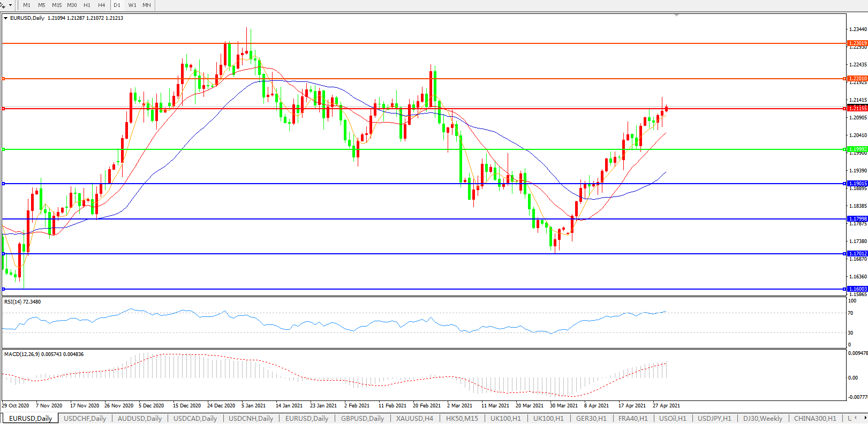Click the blue 1.16003 price label

click(857, 289)
